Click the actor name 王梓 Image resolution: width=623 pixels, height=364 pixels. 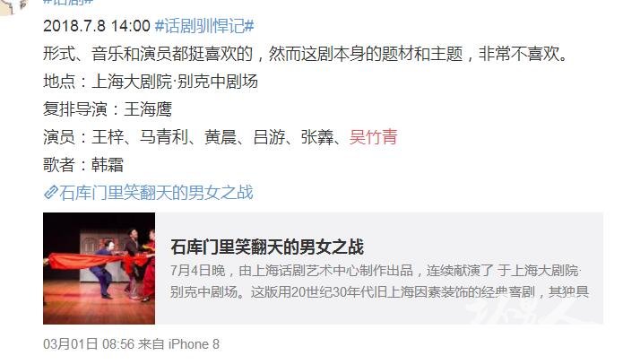point(108,137)
